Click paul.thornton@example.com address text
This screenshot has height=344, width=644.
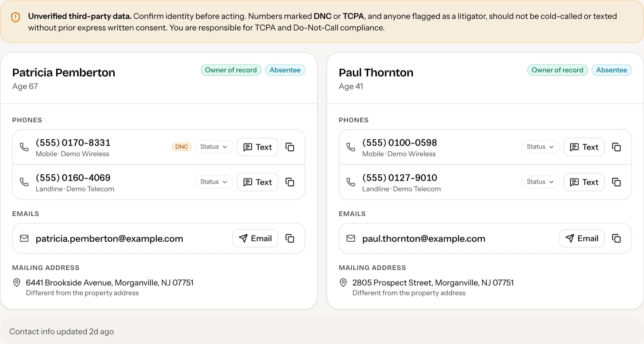pos(424,239)
